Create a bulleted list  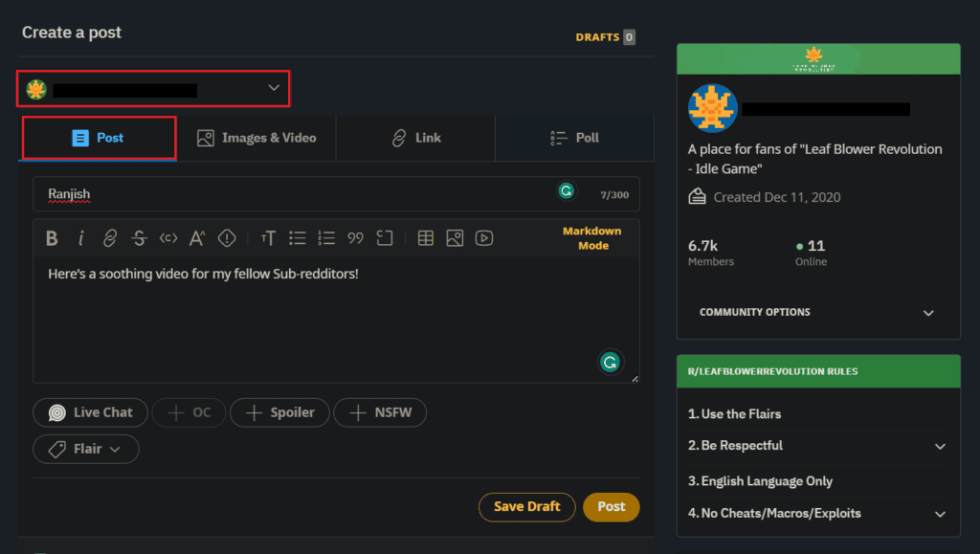coord(297,237)
